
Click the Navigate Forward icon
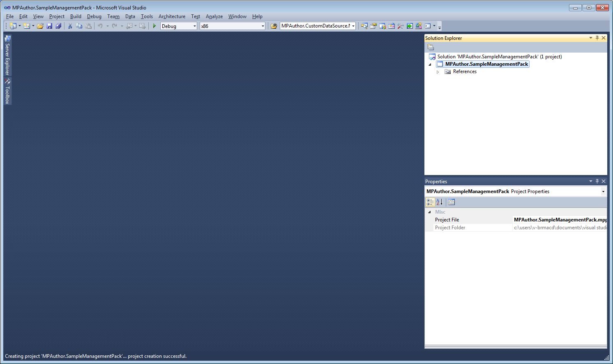(143, 26)
